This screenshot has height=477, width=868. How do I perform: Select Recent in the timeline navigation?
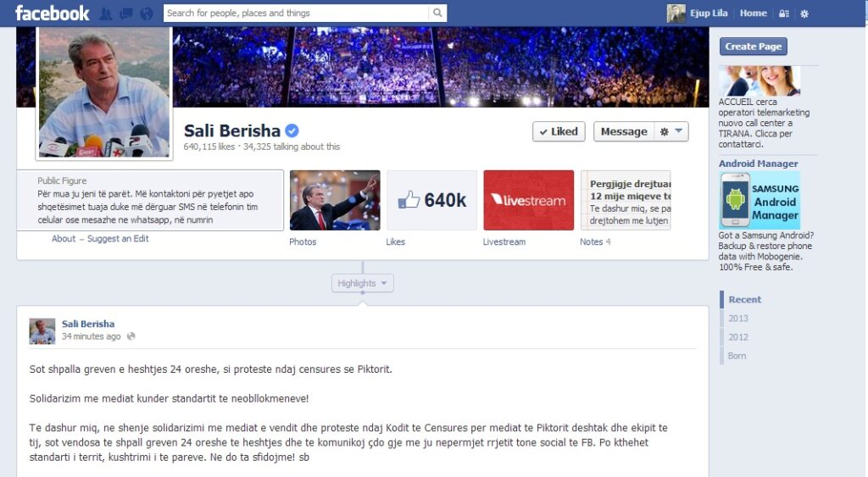pos(744,299)
